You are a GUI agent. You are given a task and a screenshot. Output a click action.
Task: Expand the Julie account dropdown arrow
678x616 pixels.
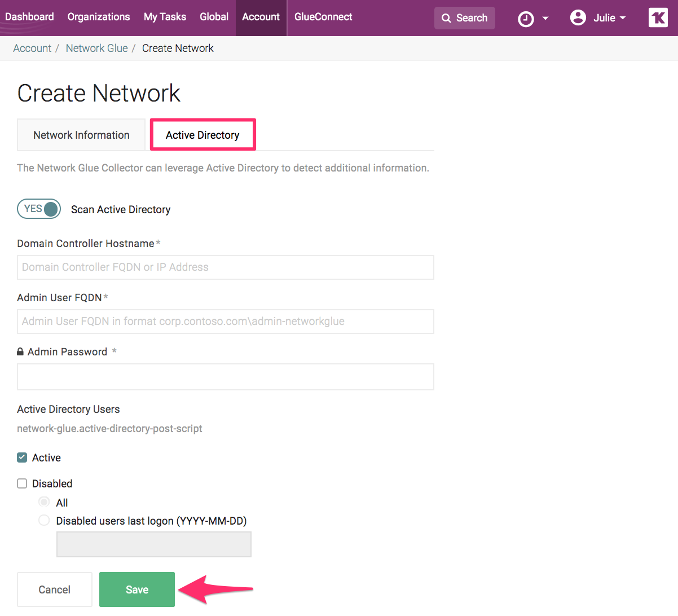click(x=623, y=18)
